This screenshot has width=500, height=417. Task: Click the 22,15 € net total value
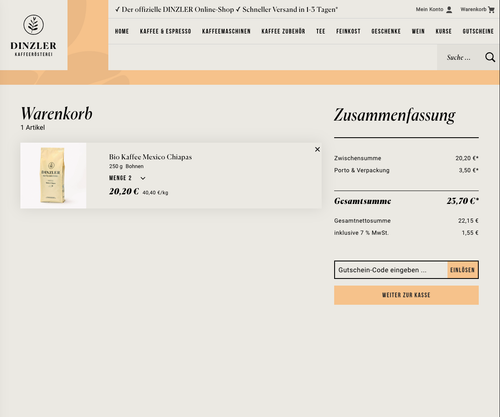click(468, 220)
